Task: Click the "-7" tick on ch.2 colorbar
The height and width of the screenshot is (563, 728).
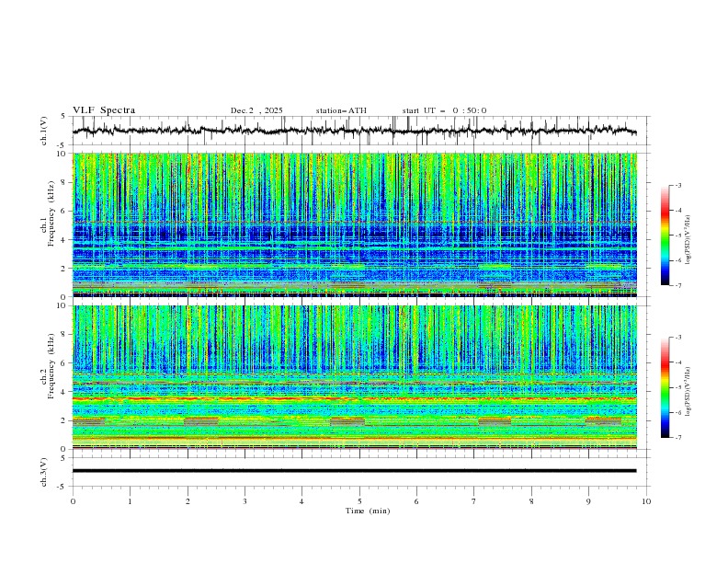Action: 678,437
